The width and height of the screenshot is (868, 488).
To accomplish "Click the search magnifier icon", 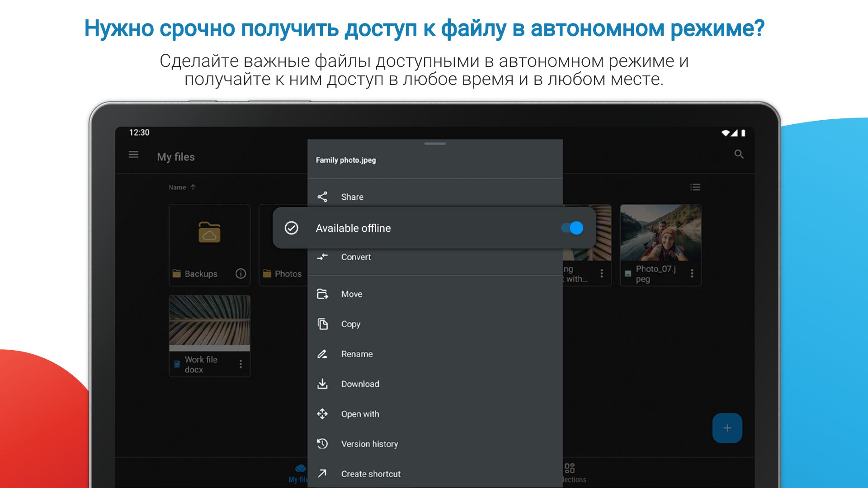I will pos(739,155).
